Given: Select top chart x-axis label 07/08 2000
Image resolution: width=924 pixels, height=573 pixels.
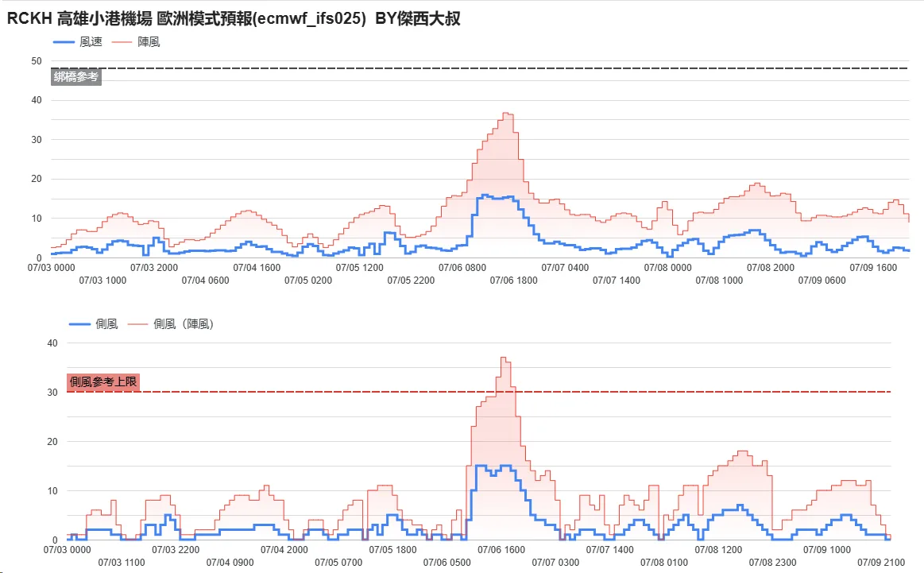Looking at the screenshot, I should point(770,268).
